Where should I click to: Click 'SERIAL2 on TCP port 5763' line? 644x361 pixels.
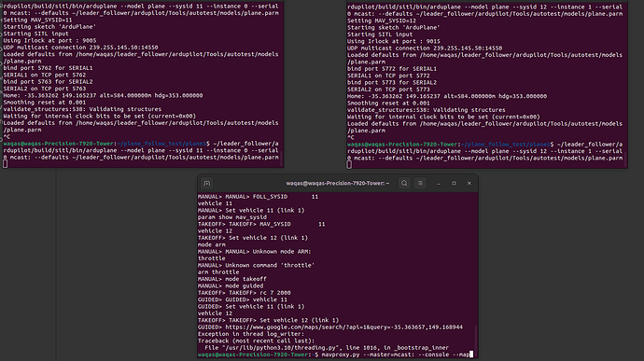click(x=45, y=89)
